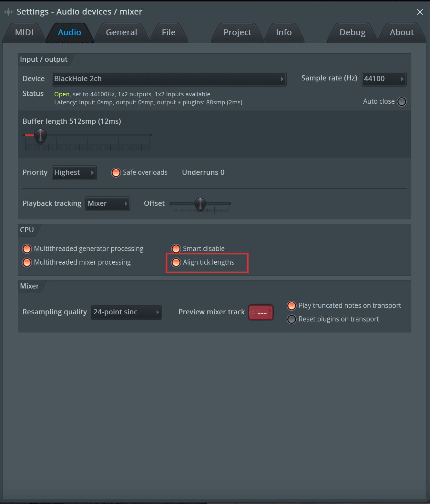Image resolution: width=430 pixels, height=504 pixels.
Task: Open the General settings tab
Action: coord(121,32)
